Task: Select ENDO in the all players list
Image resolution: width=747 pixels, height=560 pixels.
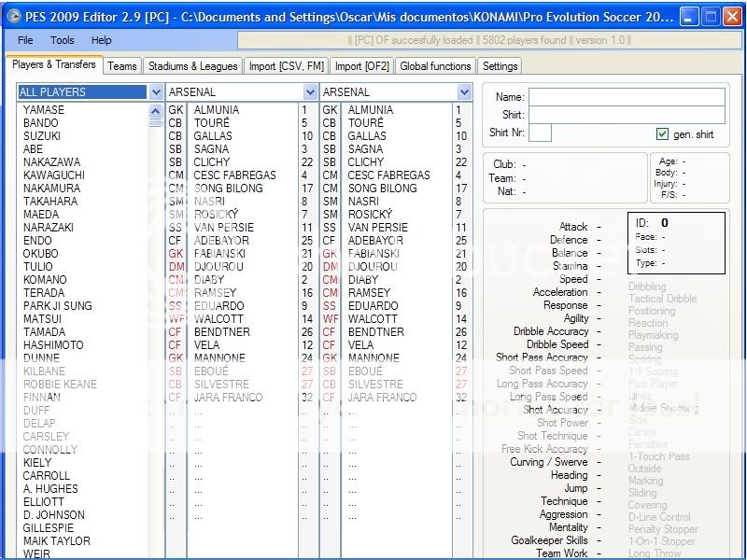Action: [x=37, y=241]
